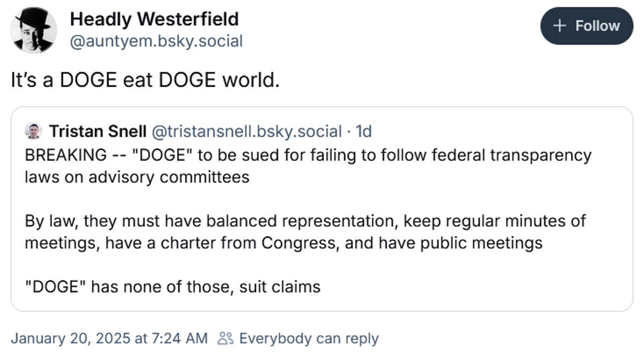Open Tristan Snell's profile name link
The width and height of the screenshot is (644, 353).
pos(98,131)
